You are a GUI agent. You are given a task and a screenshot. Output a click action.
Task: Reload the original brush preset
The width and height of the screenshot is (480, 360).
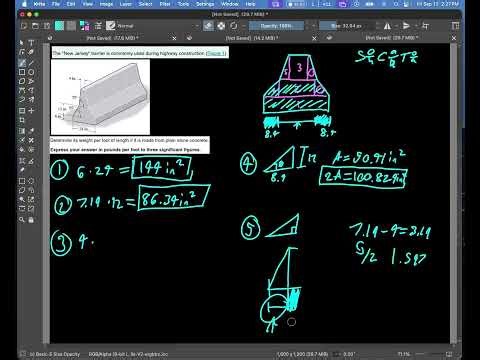[234, 26]
